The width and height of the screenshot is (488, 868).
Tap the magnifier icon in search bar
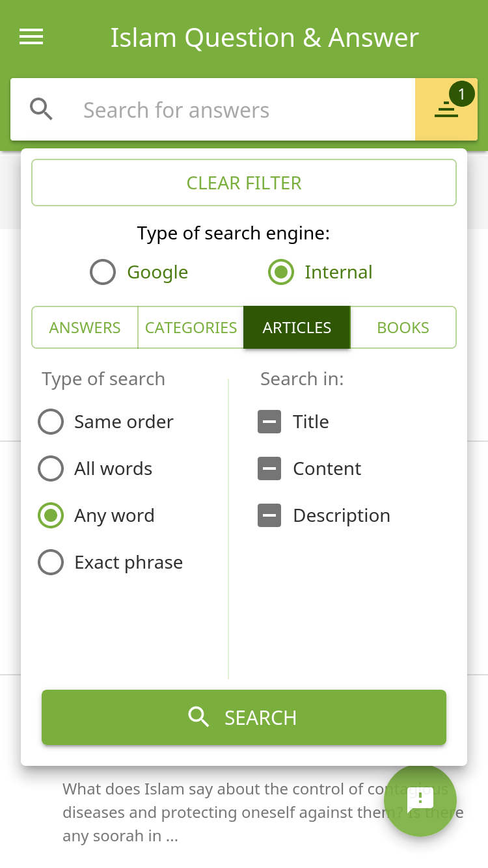click(42, 109)
